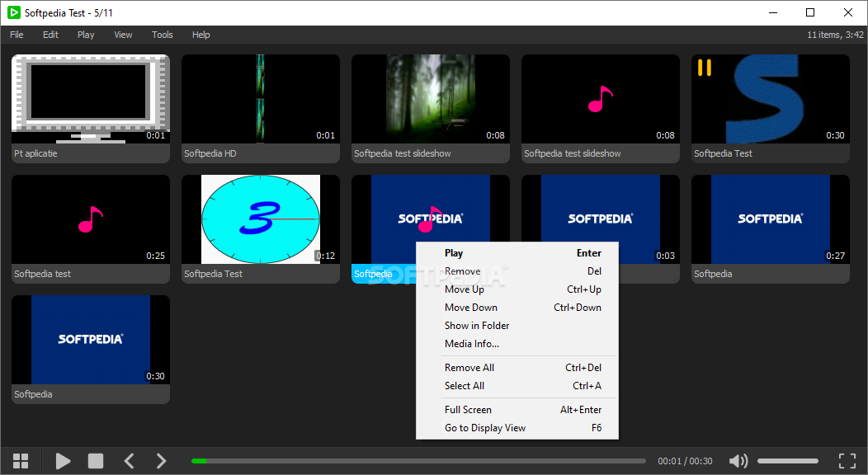Screen dimensions: 868x475
Task: Select Softpedia test audio item 0:25
Action: point(91,219)
